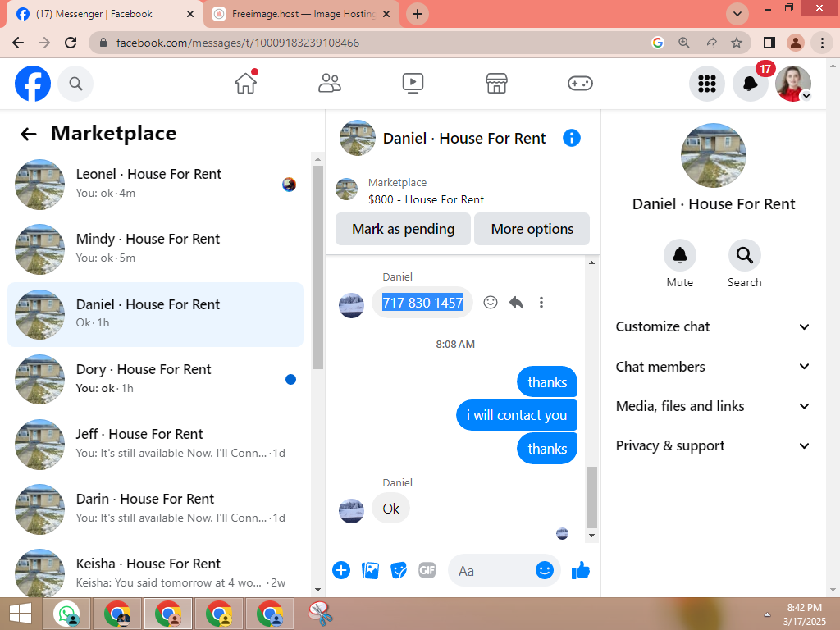Open Jeff · House For Rent chat
This screenshot has height=630, width=840.
click(x=155, y=444)
